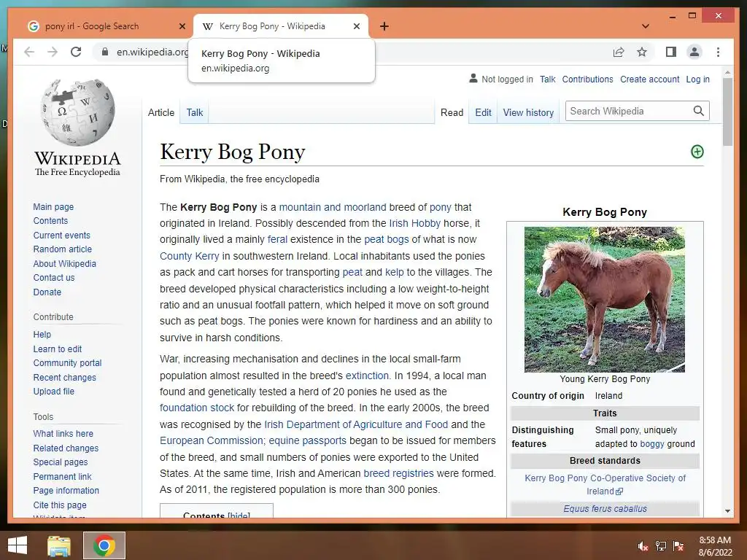Open the Help sidebar link
This screenshot has width=747, height=560.
[42, 334]
